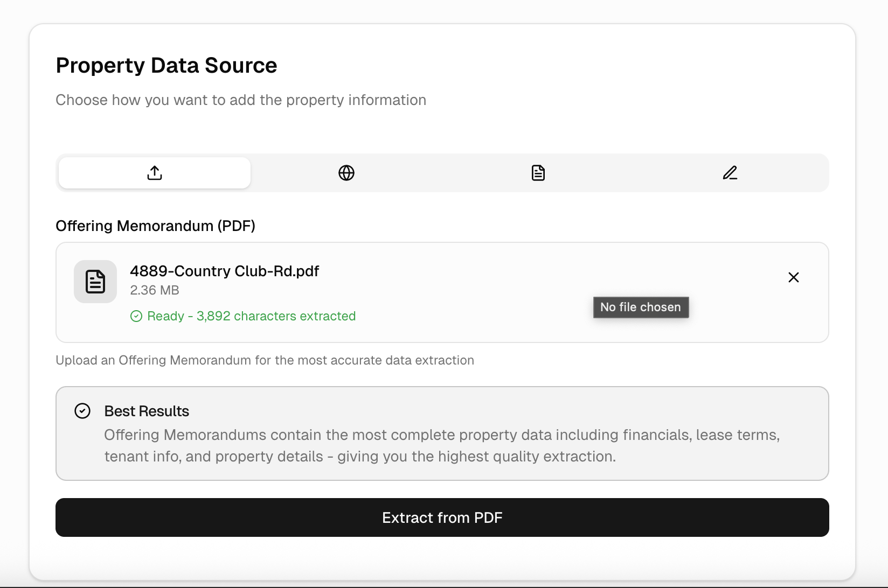Switch to the globe URL tab
The height and width of the screenshot is (588, 888).
click(346, 173)
